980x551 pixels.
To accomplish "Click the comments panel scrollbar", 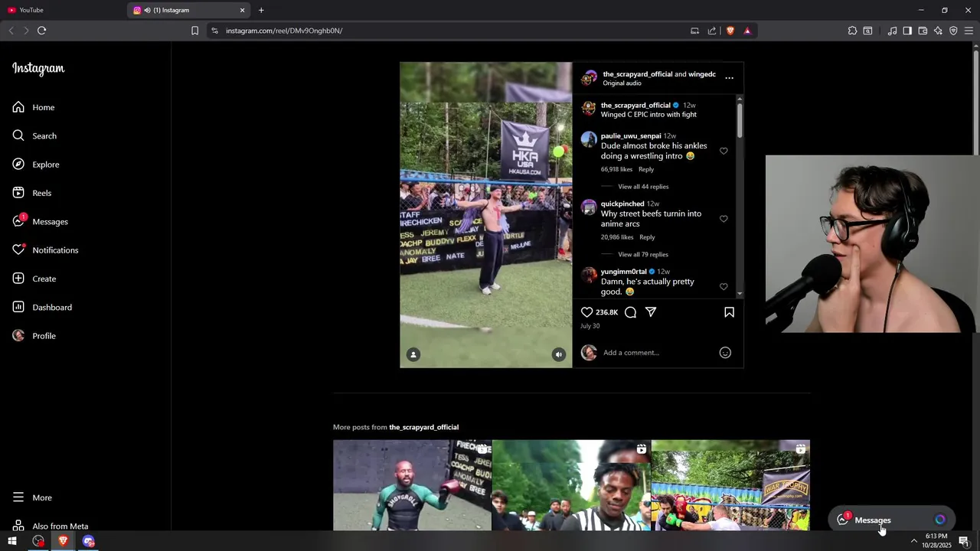I will 740,120.
